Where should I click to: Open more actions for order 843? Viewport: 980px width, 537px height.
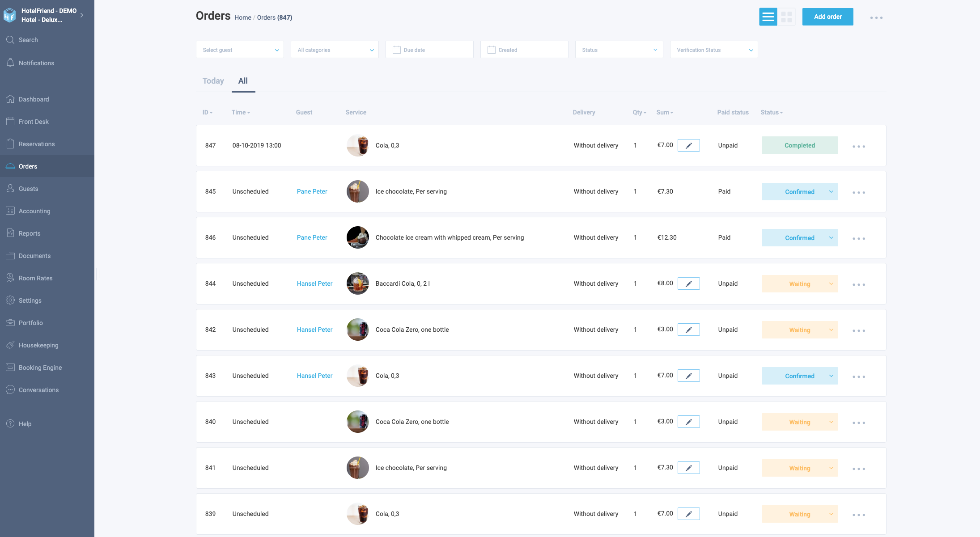tap(858, 377)
